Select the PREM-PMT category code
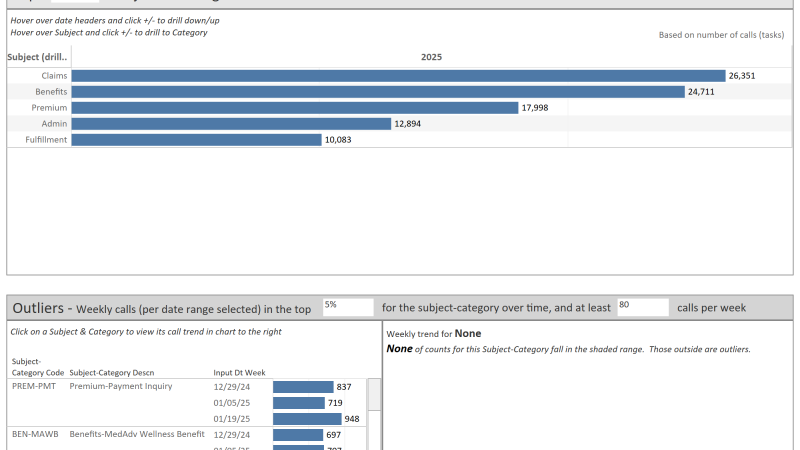This screenshot has width=800, height=450. pos(32,386)
